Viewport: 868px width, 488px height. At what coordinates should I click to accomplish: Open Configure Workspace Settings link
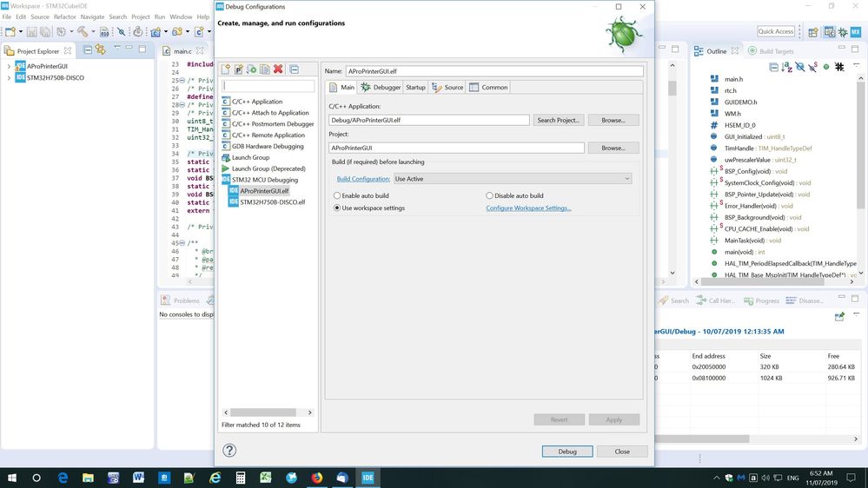pos(528,208)
